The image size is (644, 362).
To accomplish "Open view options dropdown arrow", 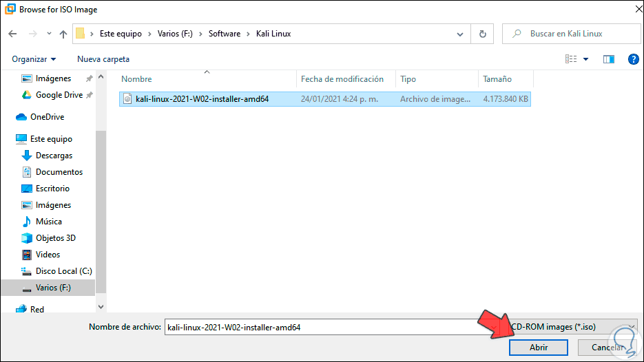I will pyautogui.click(x=586, y=59).
